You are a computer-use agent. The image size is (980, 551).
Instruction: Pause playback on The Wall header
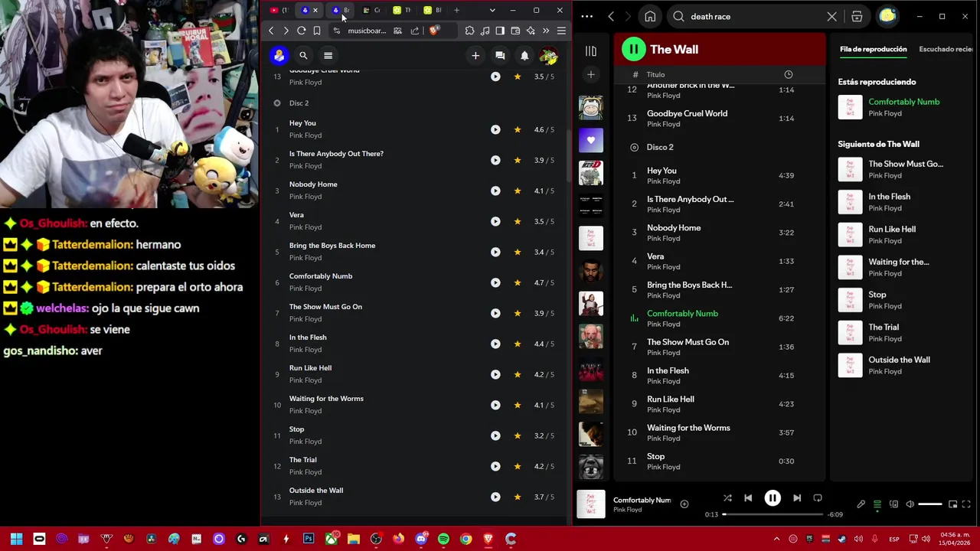pyautogui.click(x=633, y=49)
